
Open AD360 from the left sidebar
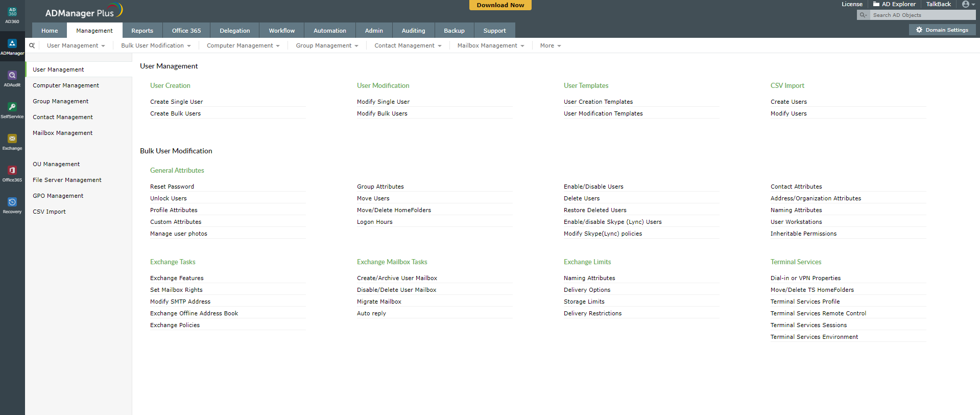(12, 15)
